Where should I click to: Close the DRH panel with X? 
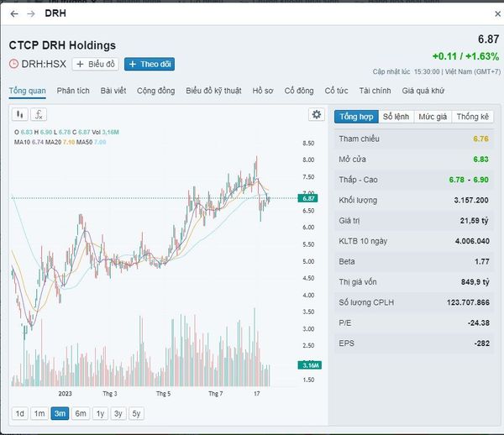497,14
